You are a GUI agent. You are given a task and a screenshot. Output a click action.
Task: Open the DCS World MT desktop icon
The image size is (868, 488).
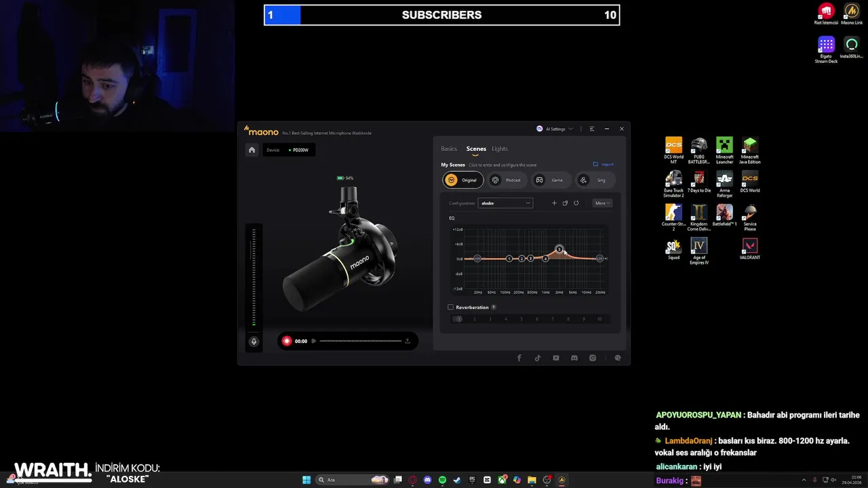(673, 150)
